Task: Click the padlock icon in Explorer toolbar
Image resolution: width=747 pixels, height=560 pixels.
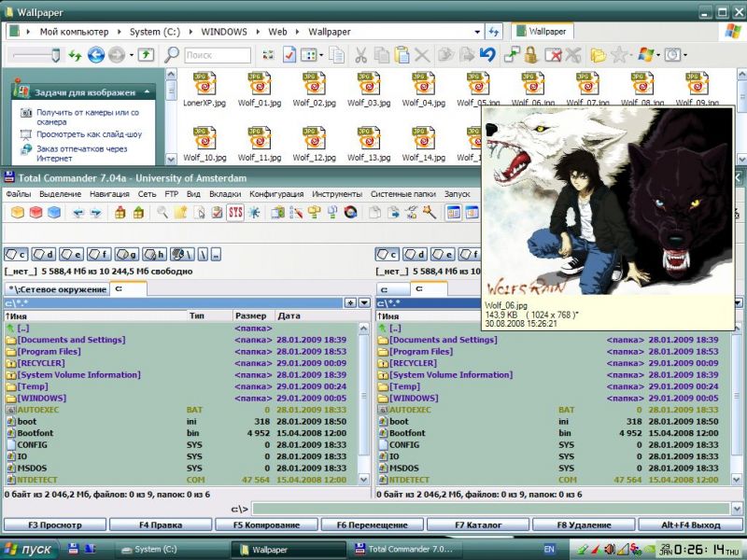Action: tap(530, 55)
